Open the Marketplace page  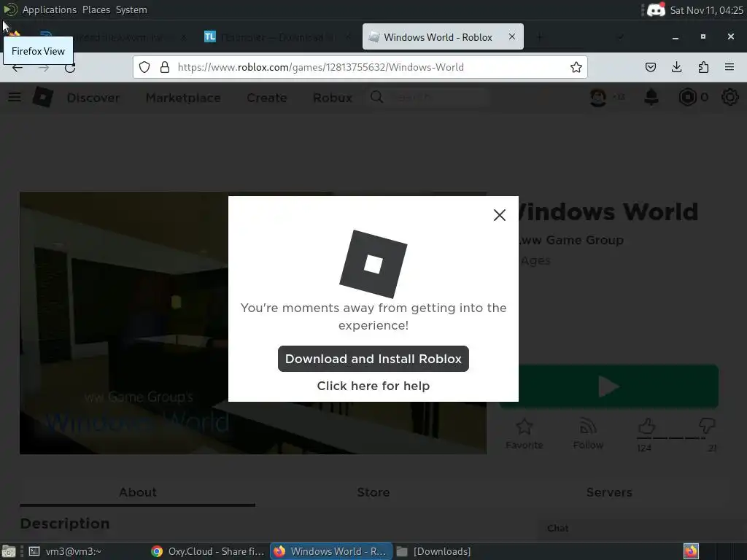click(x=183, y=98)
